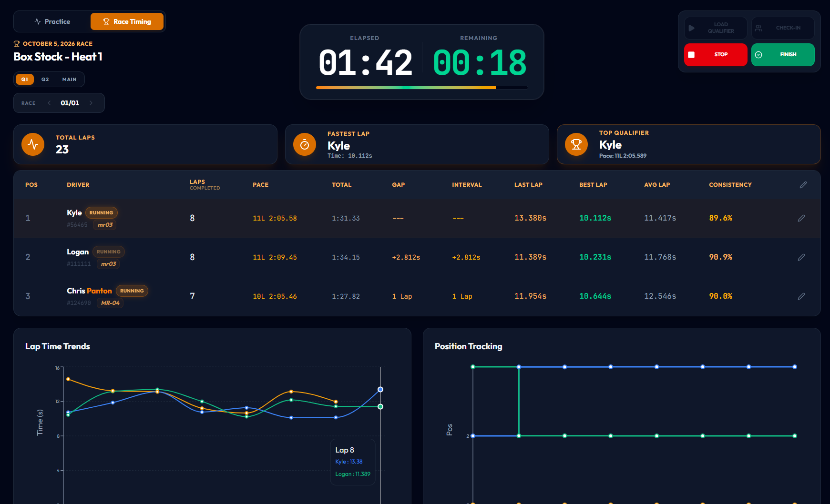Edit Logan's row with pencil icon
Viewport: 830px width, 504px height.
(x=801, y=257)
